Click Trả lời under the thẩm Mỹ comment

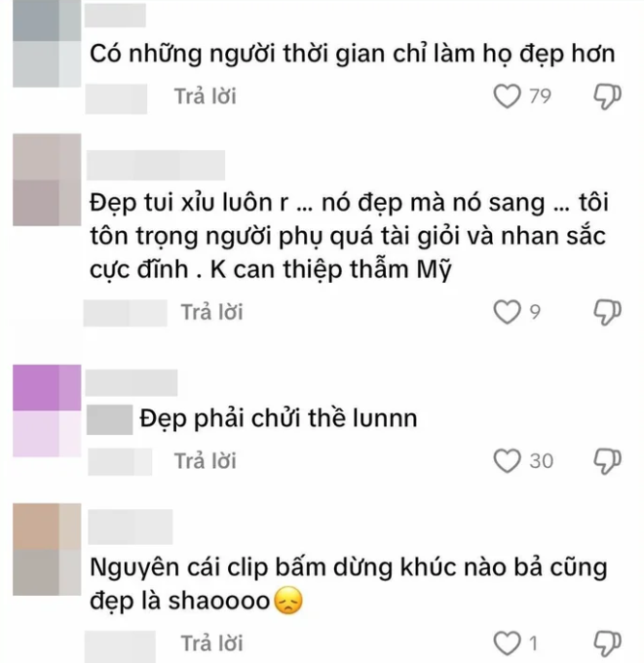coord(212,312)
